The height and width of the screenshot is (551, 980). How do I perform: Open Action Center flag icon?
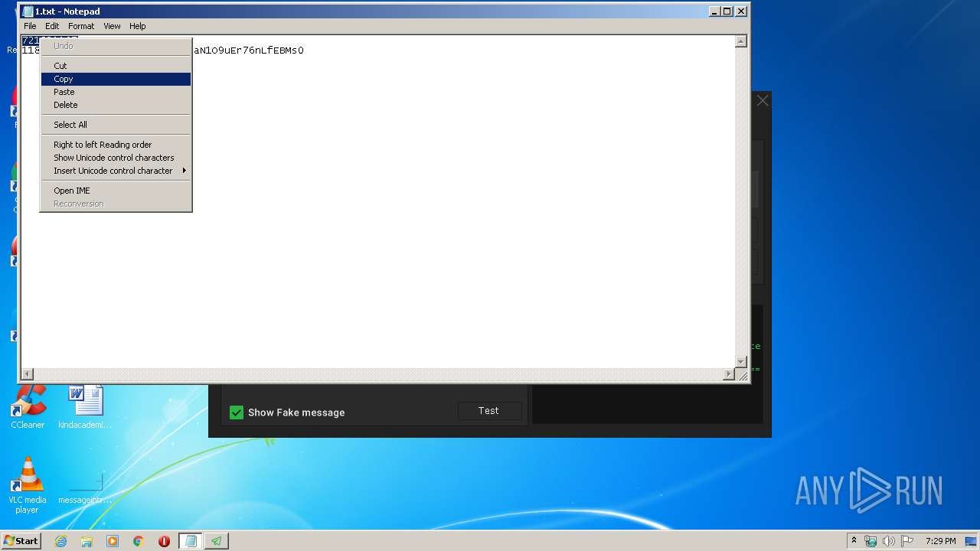click(x=907, y=541)
